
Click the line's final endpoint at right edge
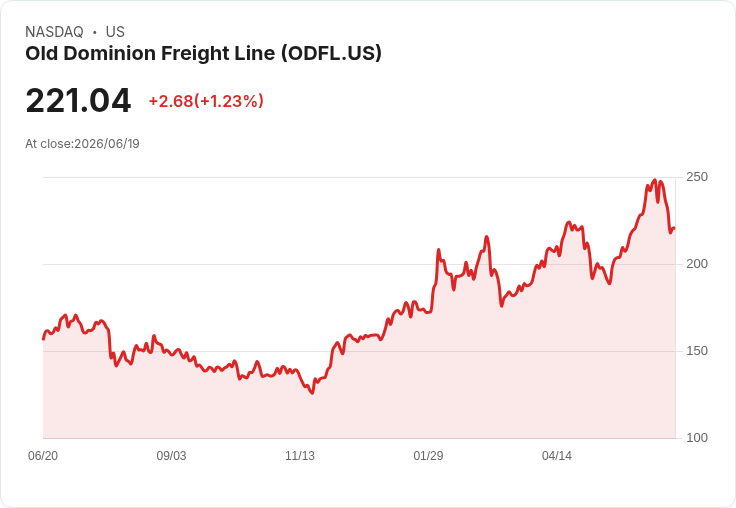(675, 228)
